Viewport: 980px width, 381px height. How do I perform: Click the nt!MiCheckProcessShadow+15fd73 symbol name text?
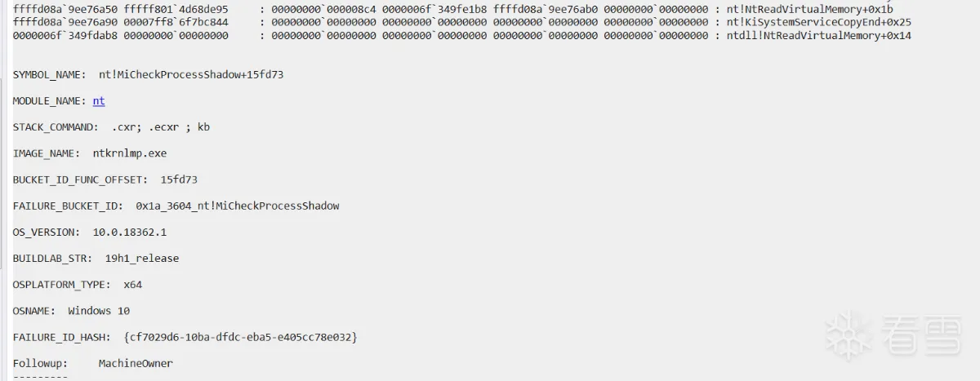(191, 75)
